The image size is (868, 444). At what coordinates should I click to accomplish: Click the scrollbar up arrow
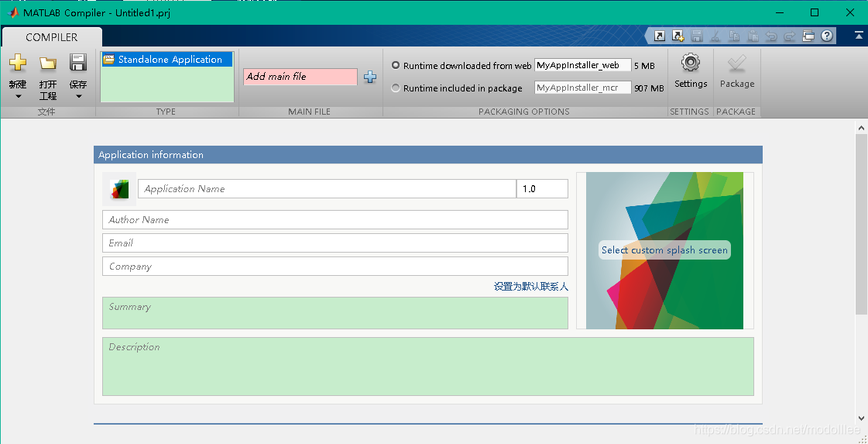point(861,128)
